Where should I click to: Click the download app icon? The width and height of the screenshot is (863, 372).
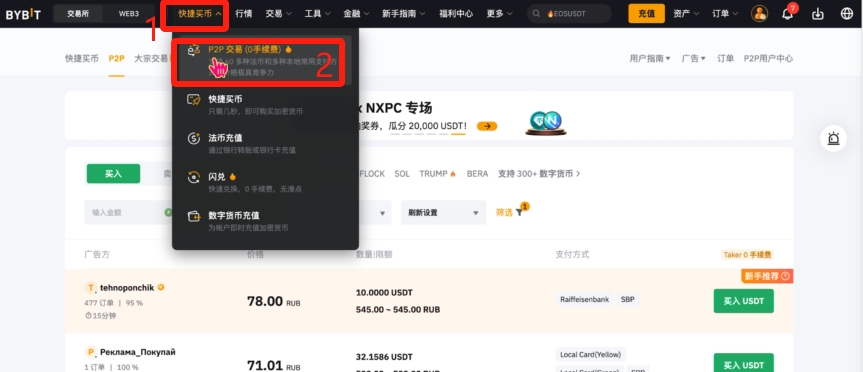818,14
